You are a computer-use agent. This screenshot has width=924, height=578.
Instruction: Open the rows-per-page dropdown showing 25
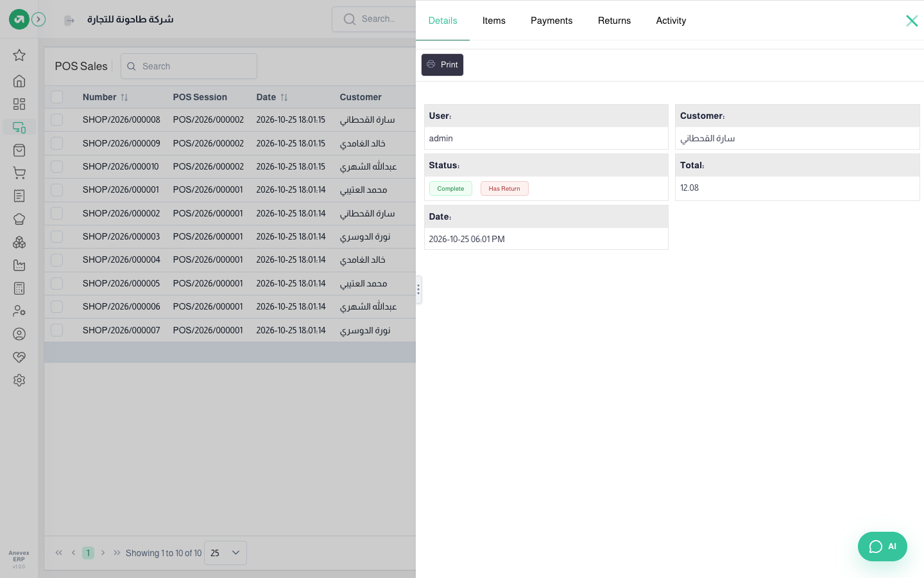225,553
